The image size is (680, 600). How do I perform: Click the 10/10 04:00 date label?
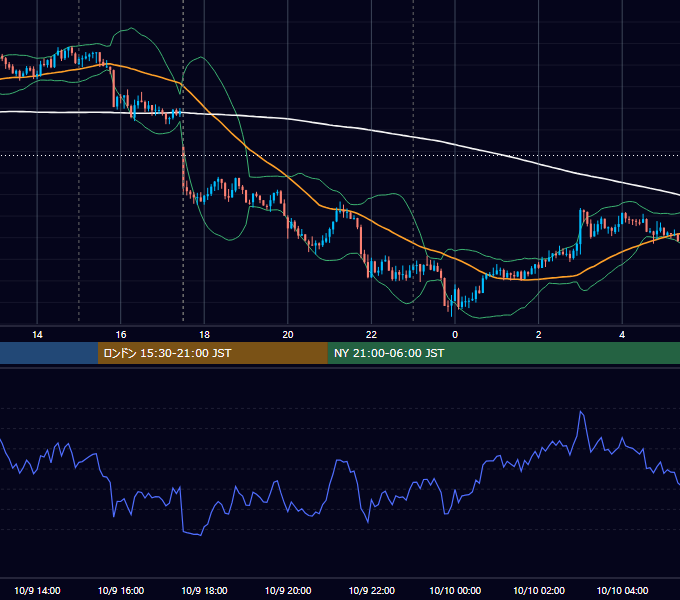pos(622,590)
